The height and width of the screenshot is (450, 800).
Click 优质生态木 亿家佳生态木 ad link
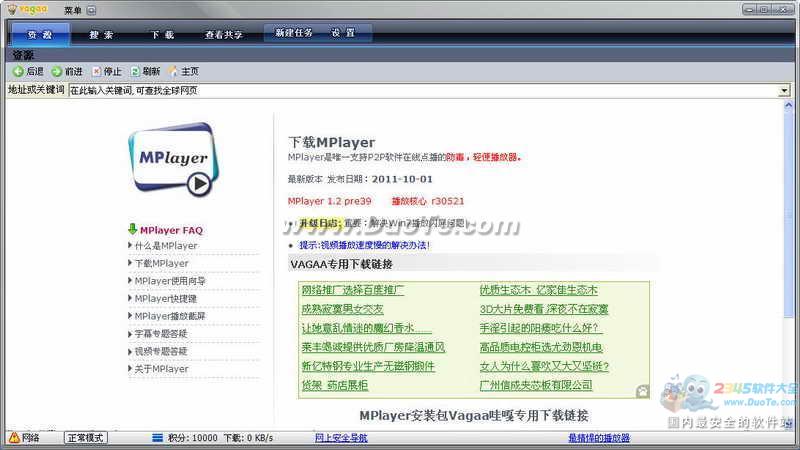click(x=538, y=290)
